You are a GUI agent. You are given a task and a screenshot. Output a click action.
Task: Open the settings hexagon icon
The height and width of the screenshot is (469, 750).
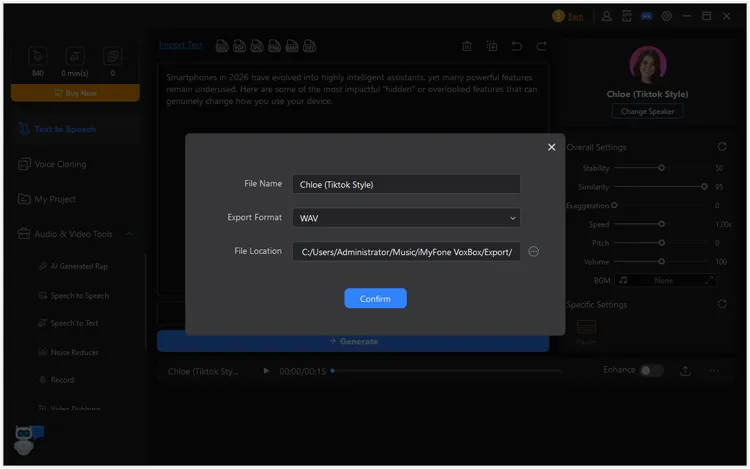(x=666, y=16)
